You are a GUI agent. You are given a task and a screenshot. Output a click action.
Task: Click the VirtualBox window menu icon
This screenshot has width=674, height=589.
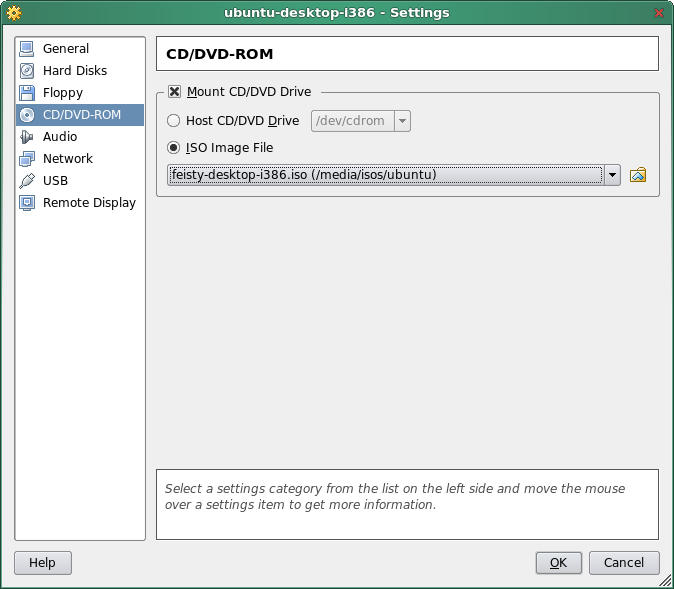14,12
